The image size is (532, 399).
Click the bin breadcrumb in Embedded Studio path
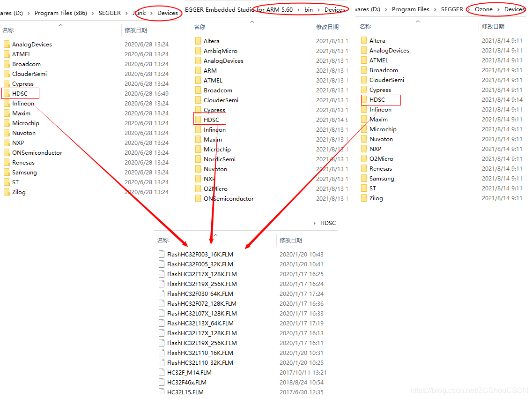click(309, 9)
